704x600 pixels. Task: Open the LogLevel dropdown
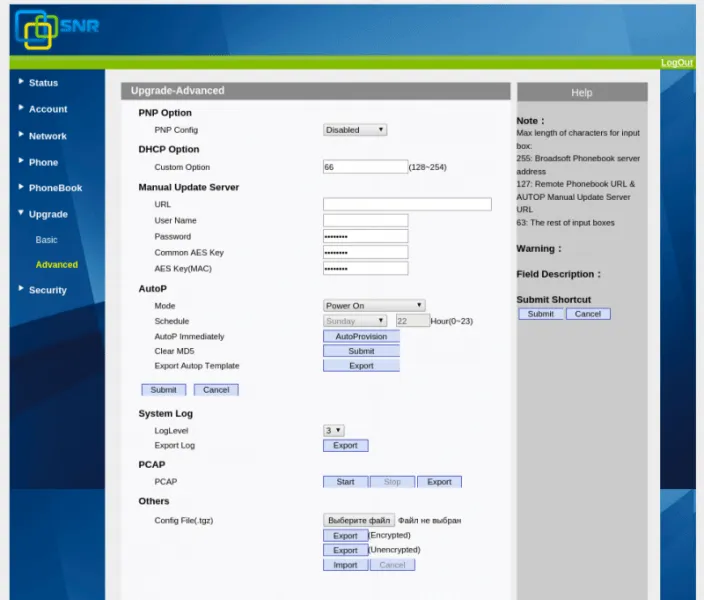[x=334, y=431]
